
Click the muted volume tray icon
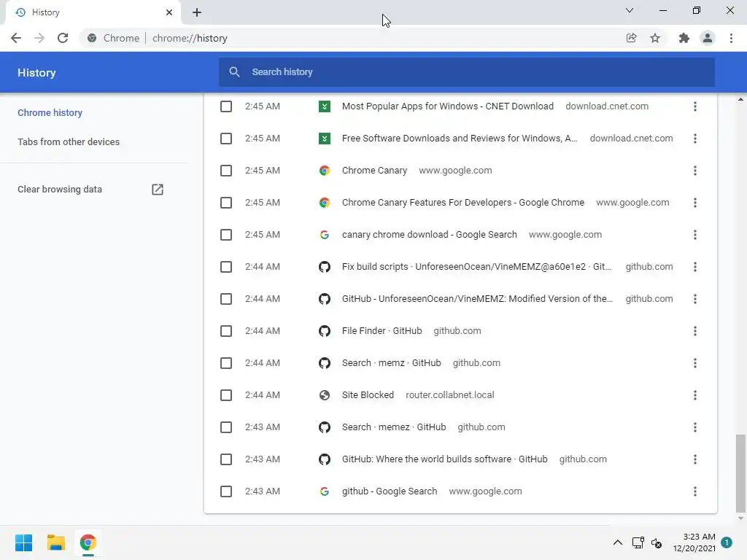point(657,542)
